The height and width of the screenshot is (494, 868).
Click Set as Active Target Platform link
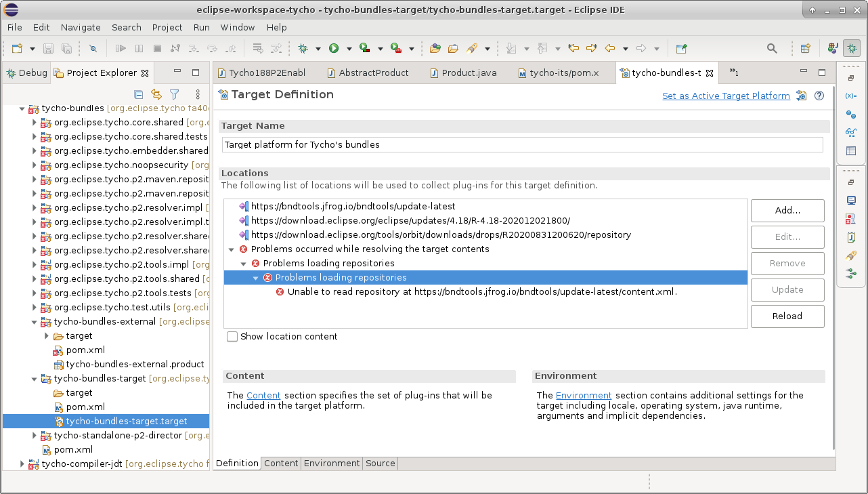pyautogui.click(x=726, y=96)
